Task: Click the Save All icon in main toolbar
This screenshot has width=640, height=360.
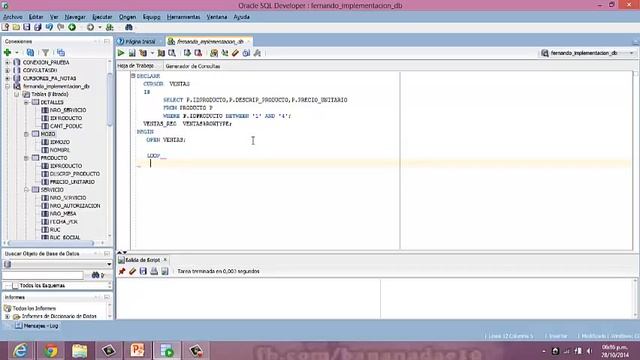Action: 38,27
